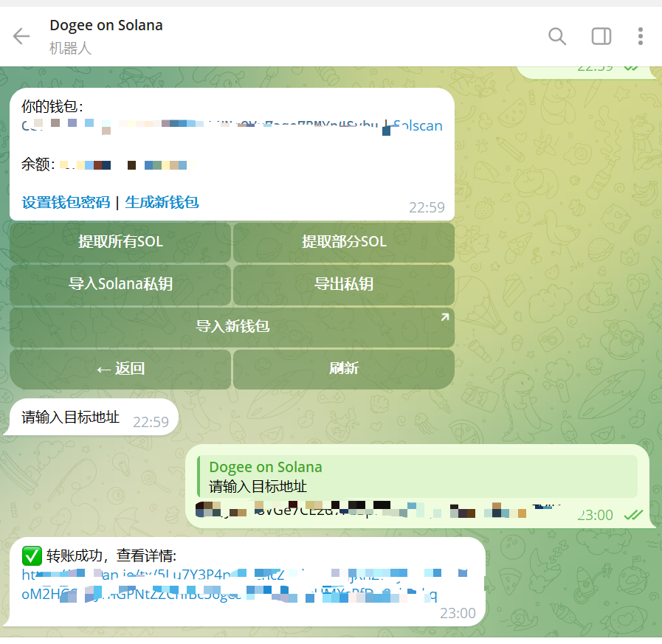
Task: Go back with the left arrow icon
Action: (x=21, y=36)
